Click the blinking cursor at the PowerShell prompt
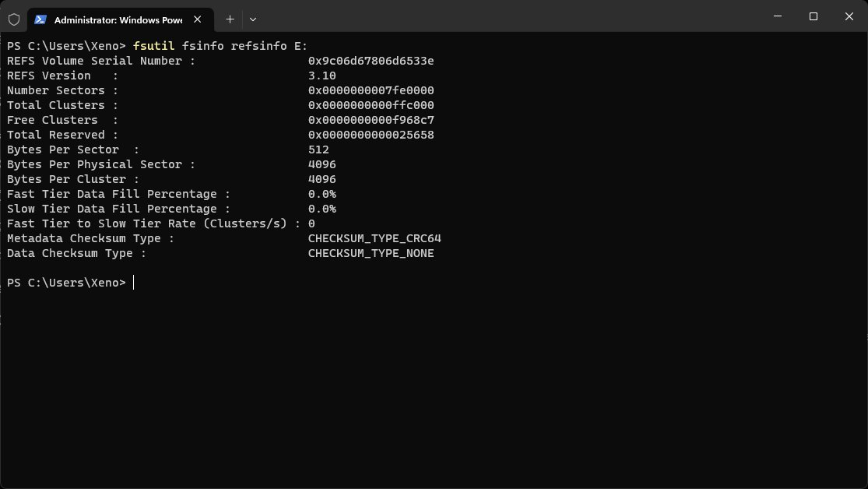This screenshot has width=868, height=489. tap(132, 283)
